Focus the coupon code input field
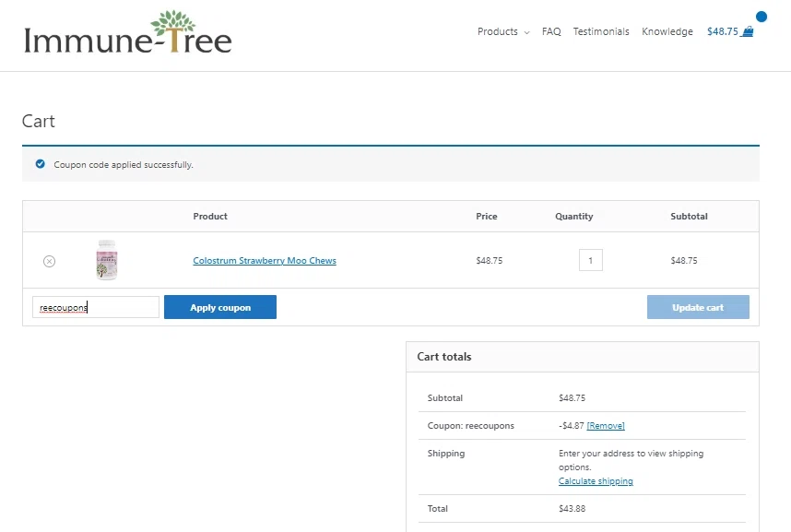 (95, 307)
